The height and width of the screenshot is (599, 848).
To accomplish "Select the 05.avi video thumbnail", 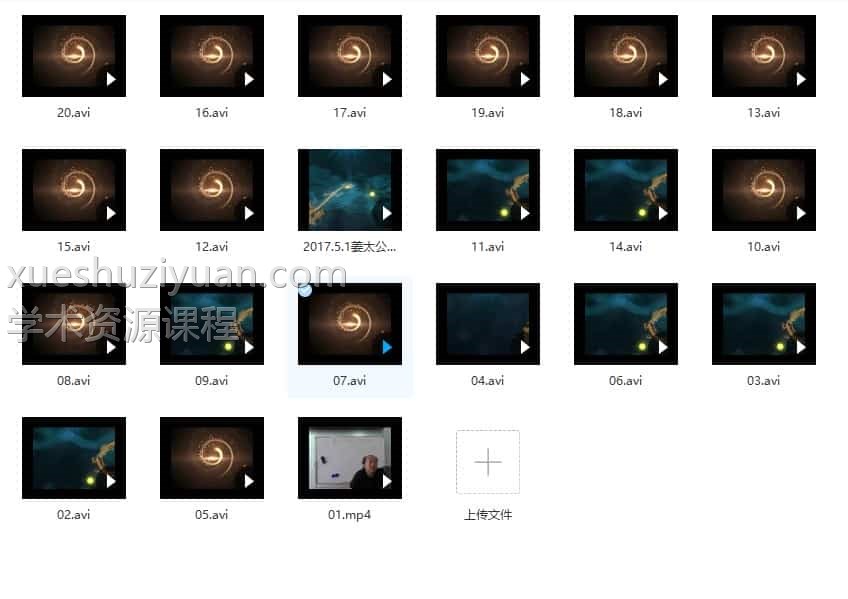I will tap(211, 458).
